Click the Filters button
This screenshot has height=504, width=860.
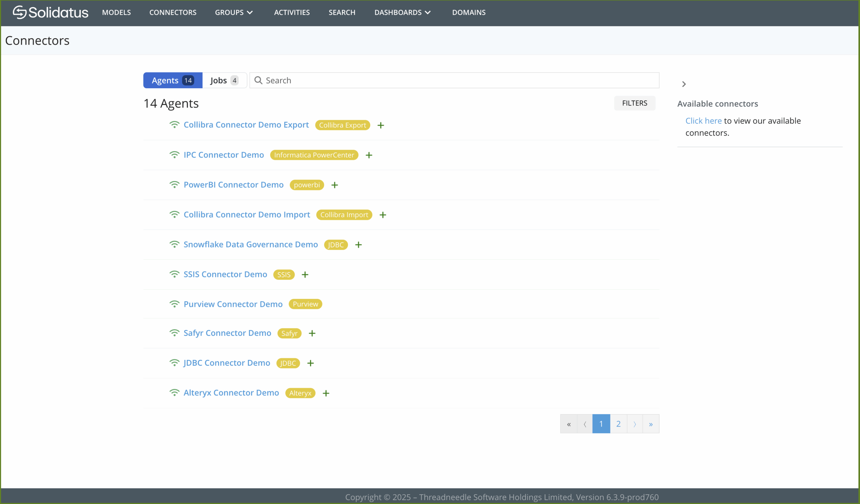[635, 103]
